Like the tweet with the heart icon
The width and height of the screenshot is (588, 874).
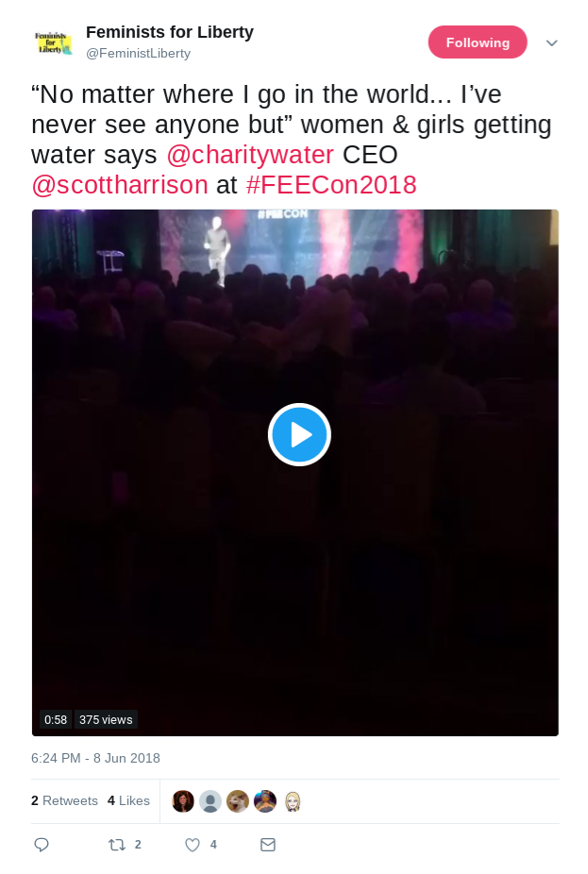pyautogui.click(x=193, y=845)
